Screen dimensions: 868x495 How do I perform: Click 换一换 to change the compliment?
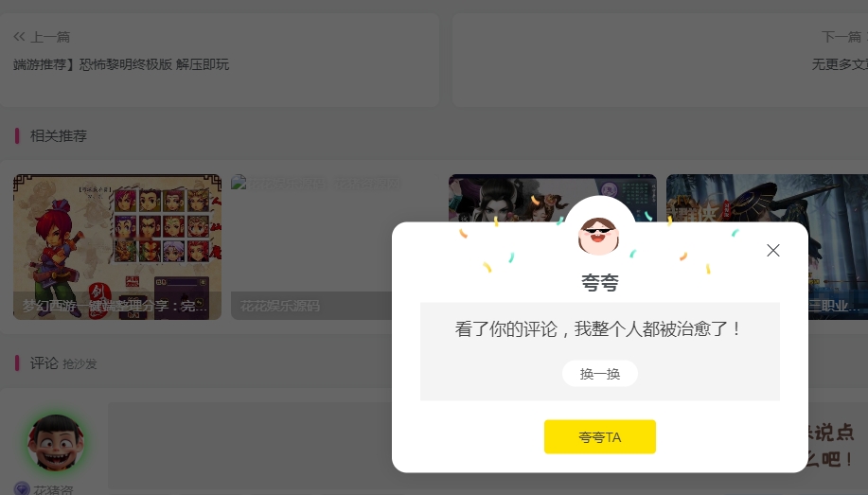click(x=599, y=374)
